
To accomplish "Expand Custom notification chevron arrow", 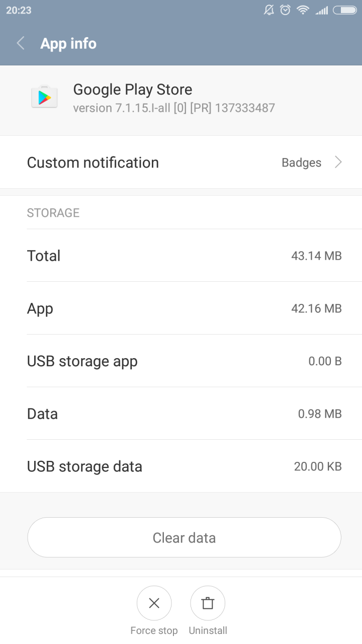I will click(338, 162).
